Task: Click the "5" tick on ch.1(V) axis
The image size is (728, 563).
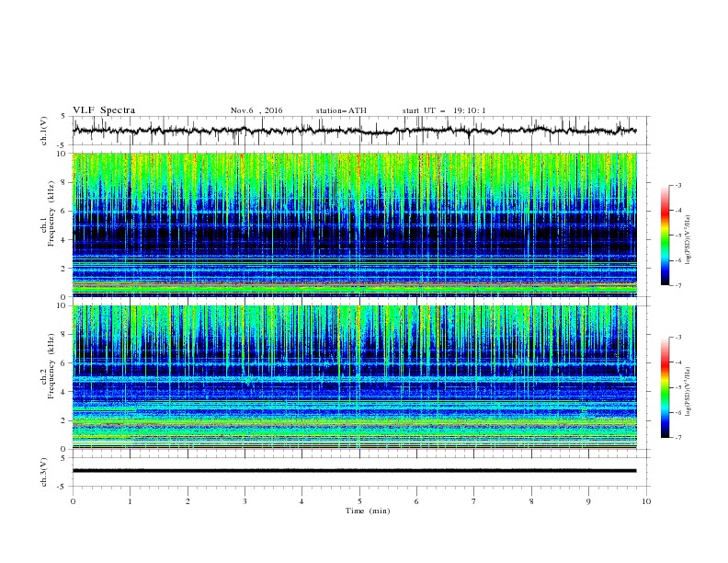Action: point(65,117)
